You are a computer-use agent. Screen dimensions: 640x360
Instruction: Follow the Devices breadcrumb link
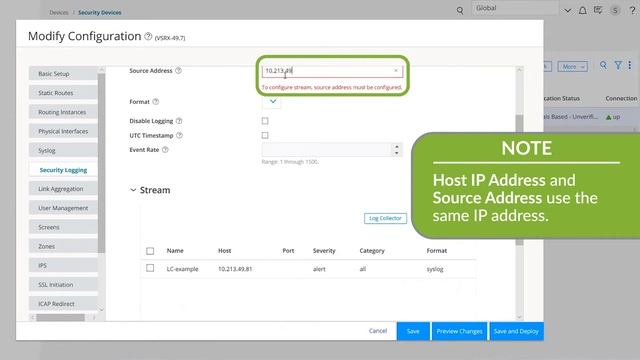59,13
